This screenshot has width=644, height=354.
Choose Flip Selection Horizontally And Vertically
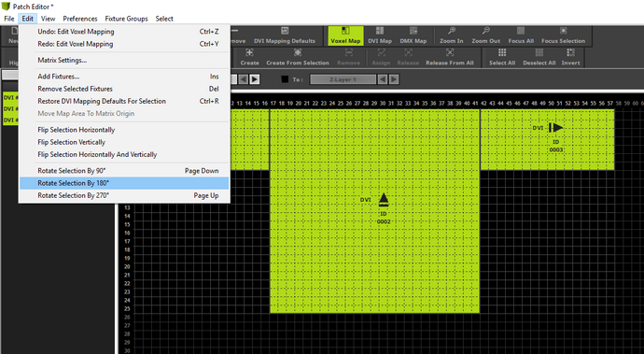click(x=124, y=155)
